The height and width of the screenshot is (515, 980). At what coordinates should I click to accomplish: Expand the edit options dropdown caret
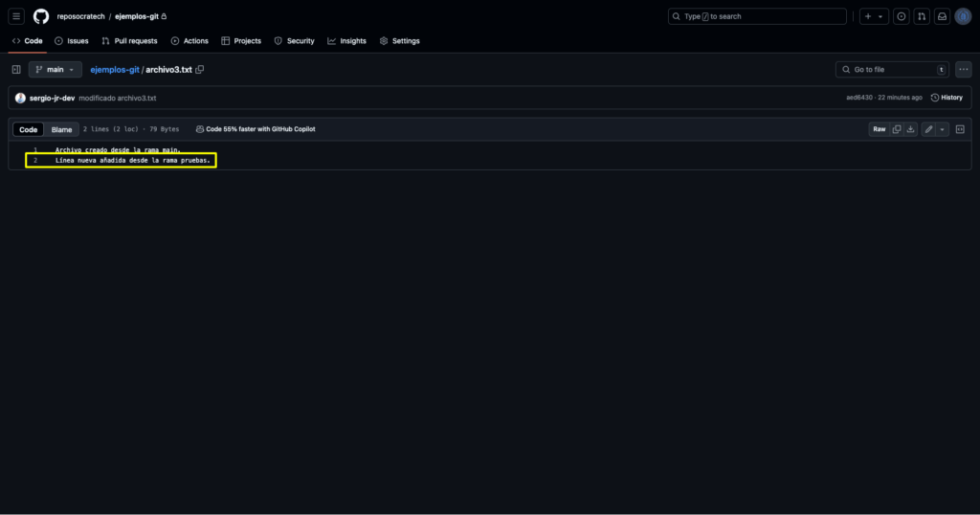tap(942, 129)
